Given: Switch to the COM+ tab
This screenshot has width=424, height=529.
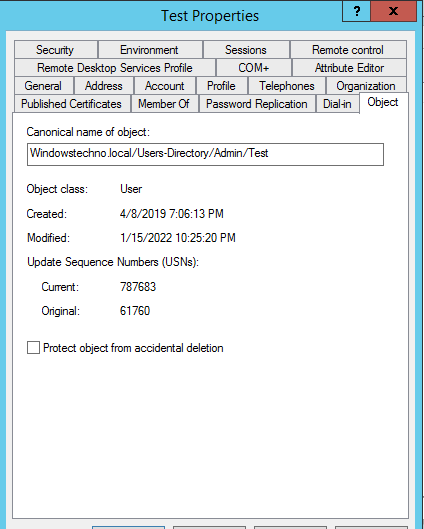Looking at the screenshot, I should (254, 68).
